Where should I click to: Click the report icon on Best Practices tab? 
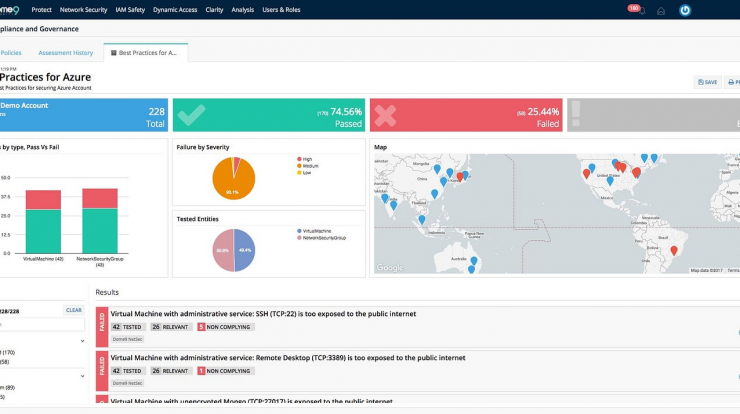pyautogui.click(x=113, y=53)
